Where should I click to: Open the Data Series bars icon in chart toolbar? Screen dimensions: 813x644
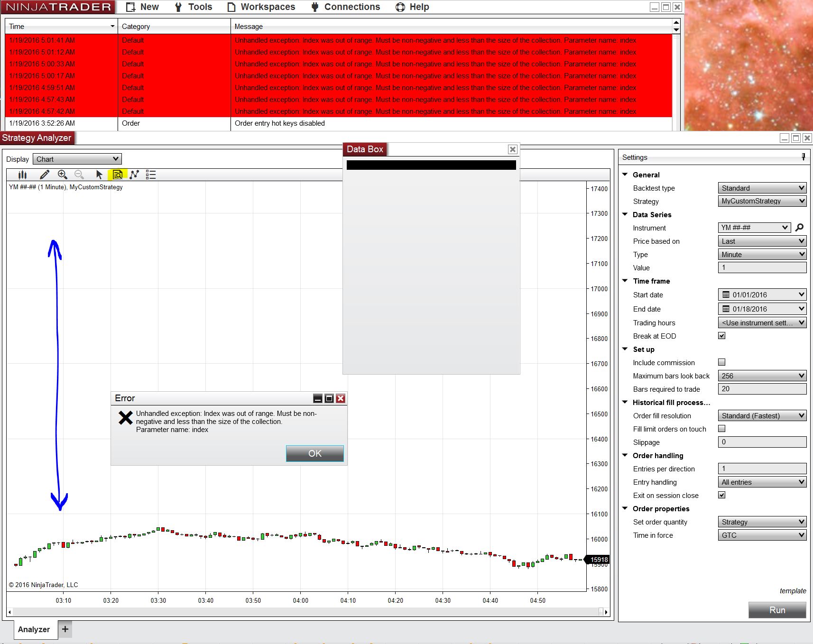click(x=22, y=175)
